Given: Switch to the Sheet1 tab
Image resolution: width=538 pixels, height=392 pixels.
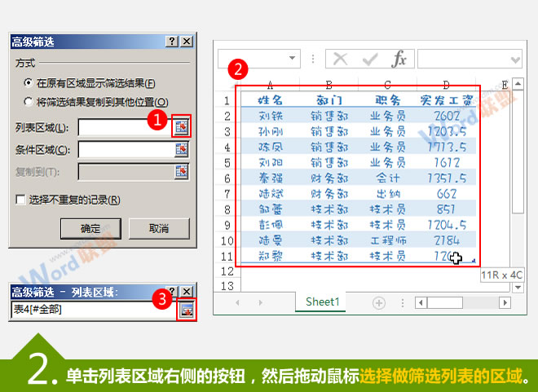Looking at the screenshot, I should coord(322,302).
